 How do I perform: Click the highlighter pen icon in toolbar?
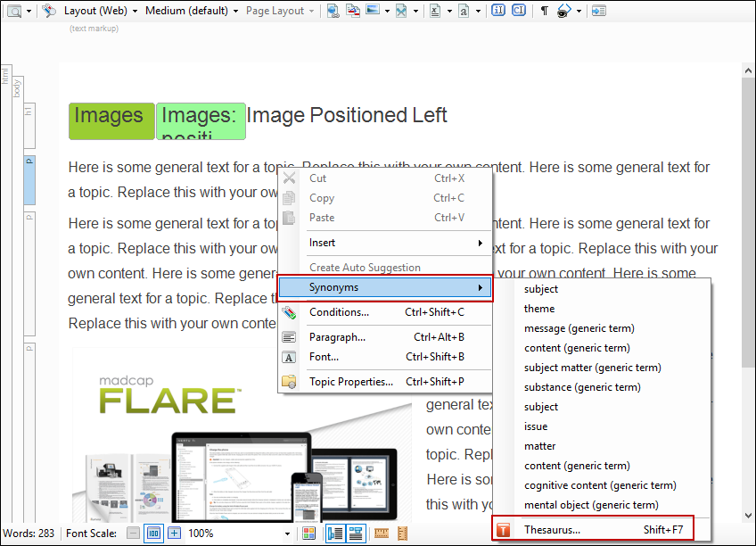[49, 11]
